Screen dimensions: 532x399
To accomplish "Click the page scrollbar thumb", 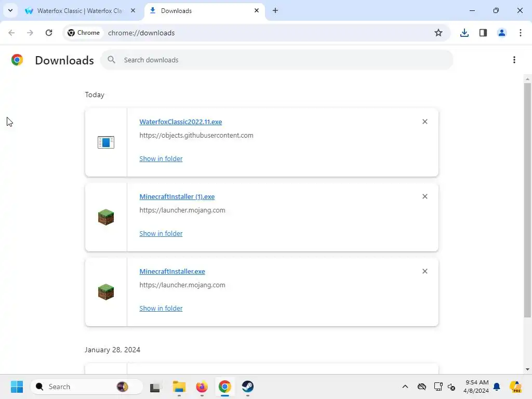I will 527,200.
